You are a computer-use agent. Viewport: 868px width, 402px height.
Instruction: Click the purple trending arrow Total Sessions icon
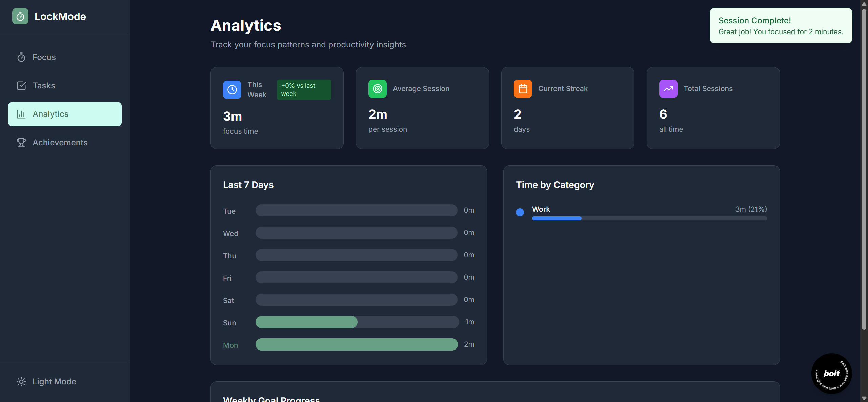pyautogui.click(x=668, y=89)
